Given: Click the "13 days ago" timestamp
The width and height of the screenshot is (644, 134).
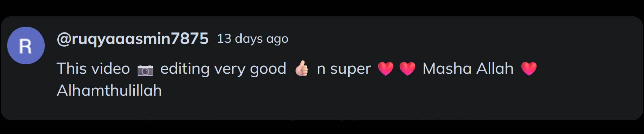Looking at the screenshot, I should click(253, 39).
